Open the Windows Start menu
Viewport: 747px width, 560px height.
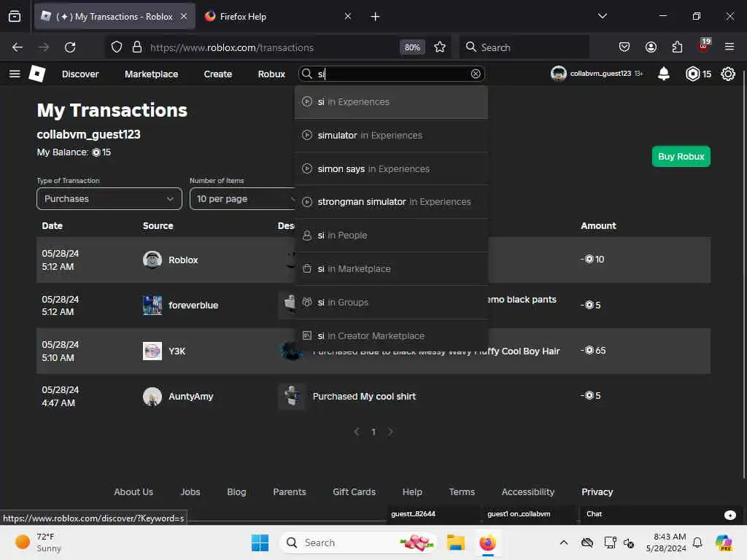pyautogui.click(x=260, y=542)
